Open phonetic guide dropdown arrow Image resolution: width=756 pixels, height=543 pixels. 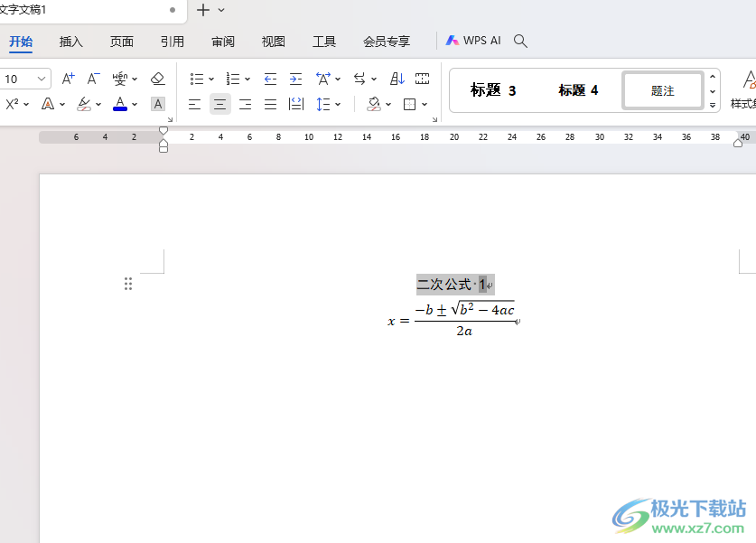click(135, 80)
